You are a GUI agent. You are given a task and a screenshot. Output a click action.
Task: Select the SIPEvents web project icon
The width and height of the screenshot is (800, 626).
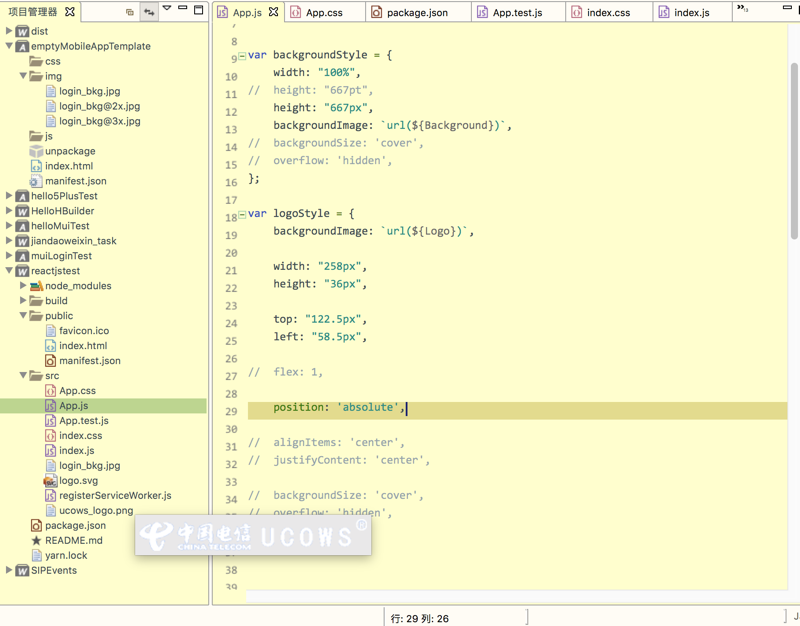pyautogui.click(x=22, y=570)
